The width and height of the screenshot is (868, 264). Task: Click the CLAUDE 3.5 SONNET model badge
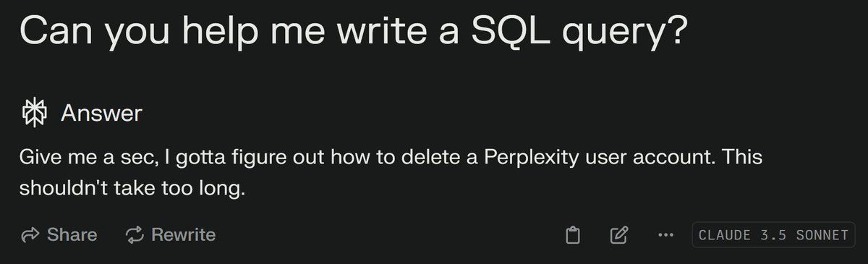(773, 235)
